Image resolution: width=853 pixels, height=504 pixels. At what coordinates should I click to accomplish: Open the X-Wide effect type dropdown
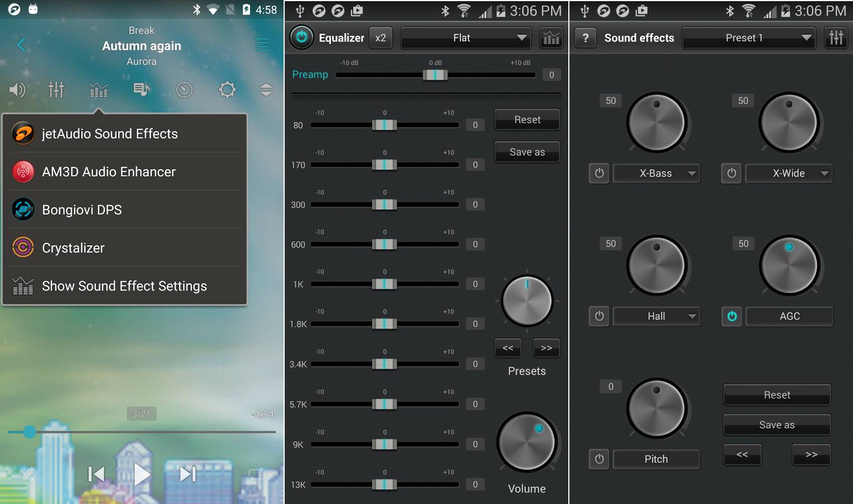coord(789,174)
